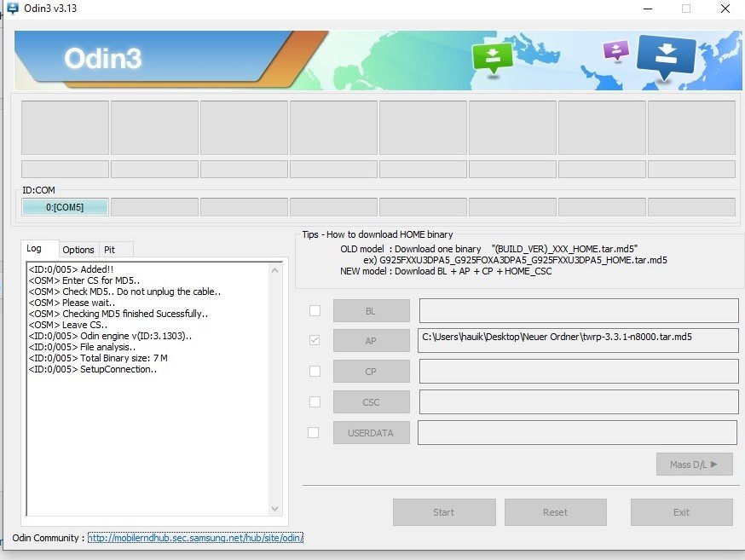This screenshot has height=560, width=745.
Task: Click the purple download icon in banner
Action: [615, 50]
